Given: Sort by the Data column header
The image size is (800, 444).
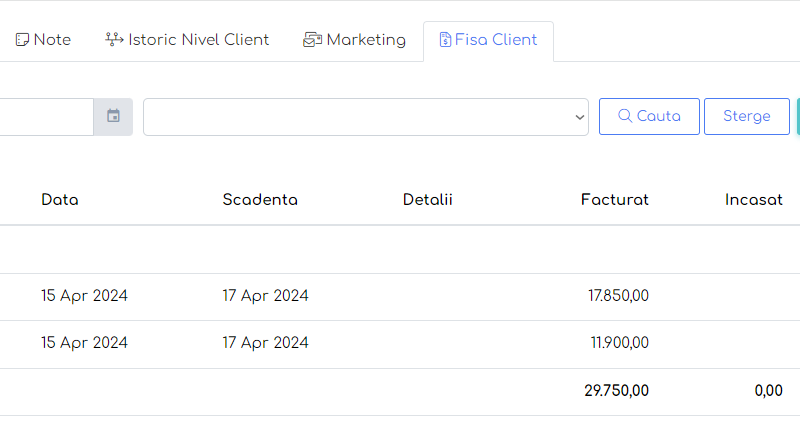Looking at the screenshot, I should tap(60, 200).
